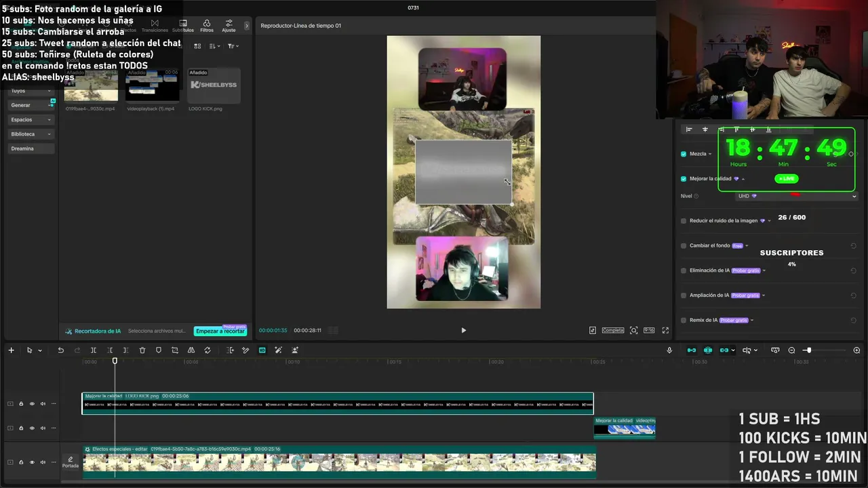Lock the LOGO KICK track

(x=21, y=404)
